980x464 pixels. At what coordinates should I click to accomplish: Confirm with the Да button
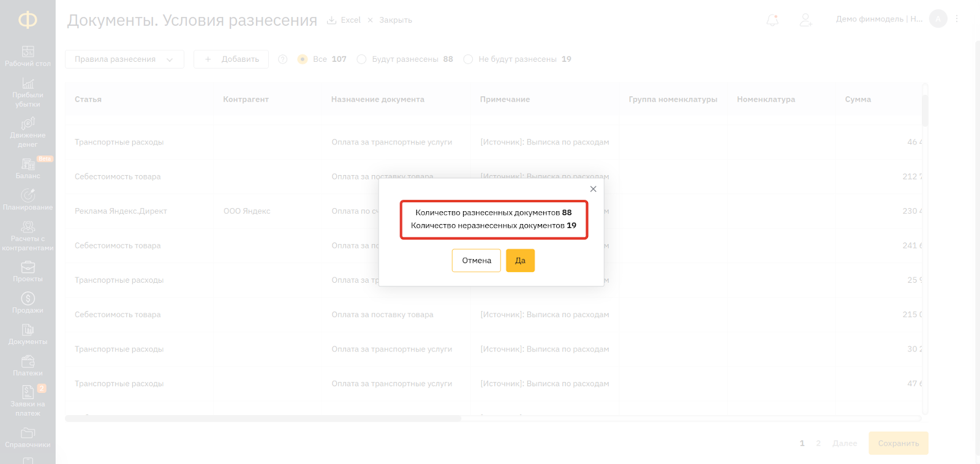[520, 261]
